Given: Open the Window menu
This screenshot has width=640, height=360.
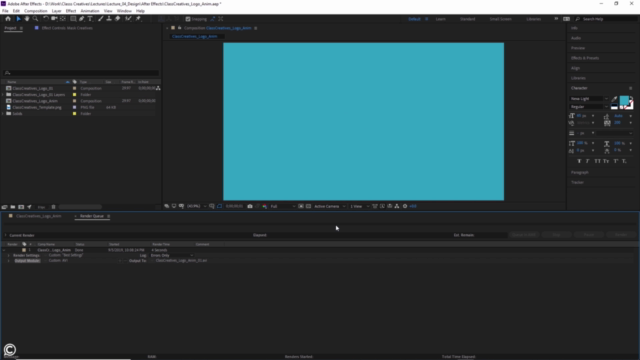Looking at the screenshot, I should pyautogui.click(x=124, y=11).
